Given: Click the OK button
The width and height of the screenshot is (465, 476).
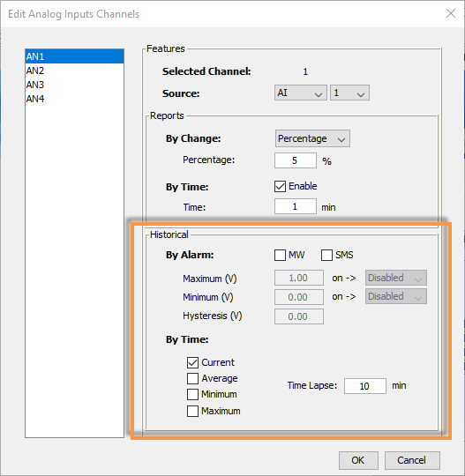Looking at the screenshot, I should coord(358,460).
